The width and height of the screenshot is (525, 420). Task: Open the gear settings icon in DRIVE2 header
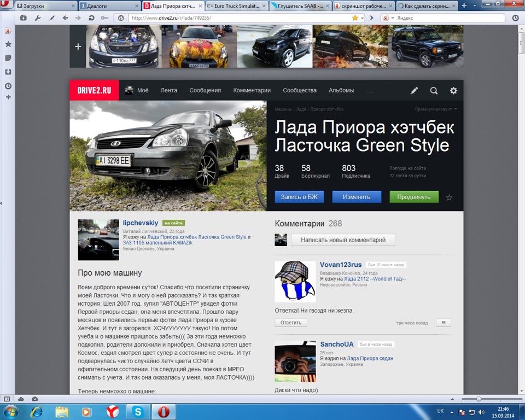453,90
